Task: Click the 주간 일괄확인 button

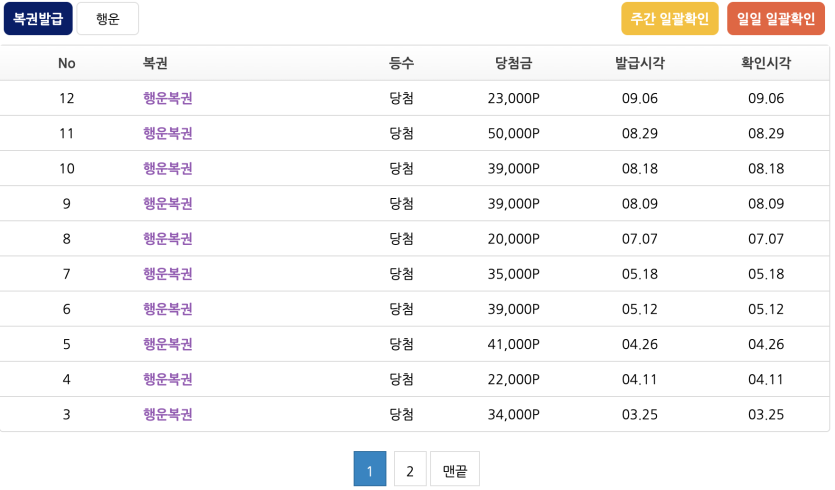Action: pyautogui.click(x=669, y=19)
